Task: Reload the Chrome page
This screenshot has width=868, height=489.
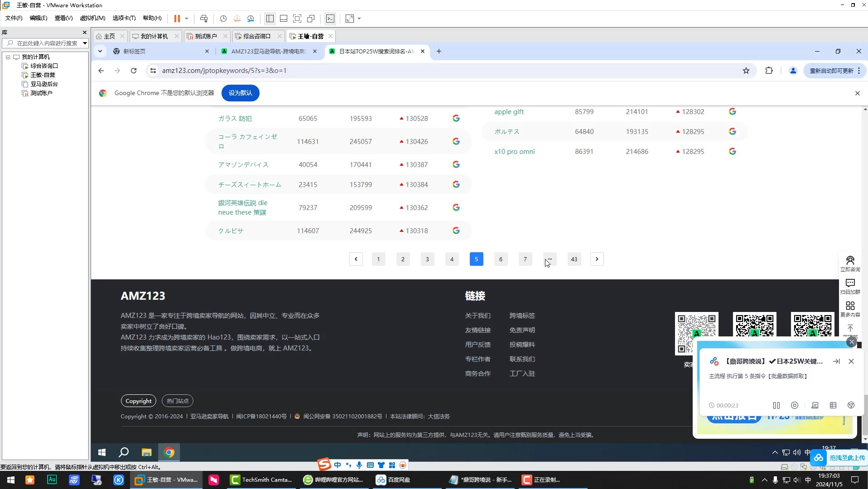Action: coord(134,71)
